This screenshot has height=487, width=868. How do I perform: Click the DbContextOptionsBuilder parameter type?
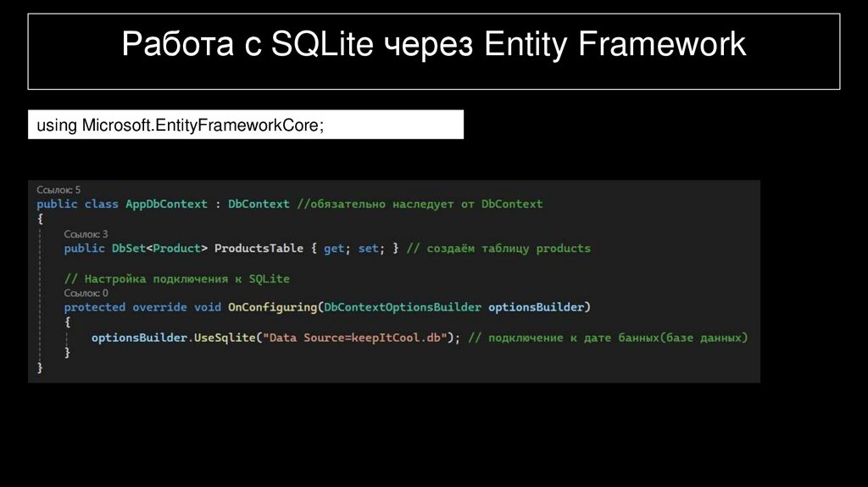coord(403,307)
